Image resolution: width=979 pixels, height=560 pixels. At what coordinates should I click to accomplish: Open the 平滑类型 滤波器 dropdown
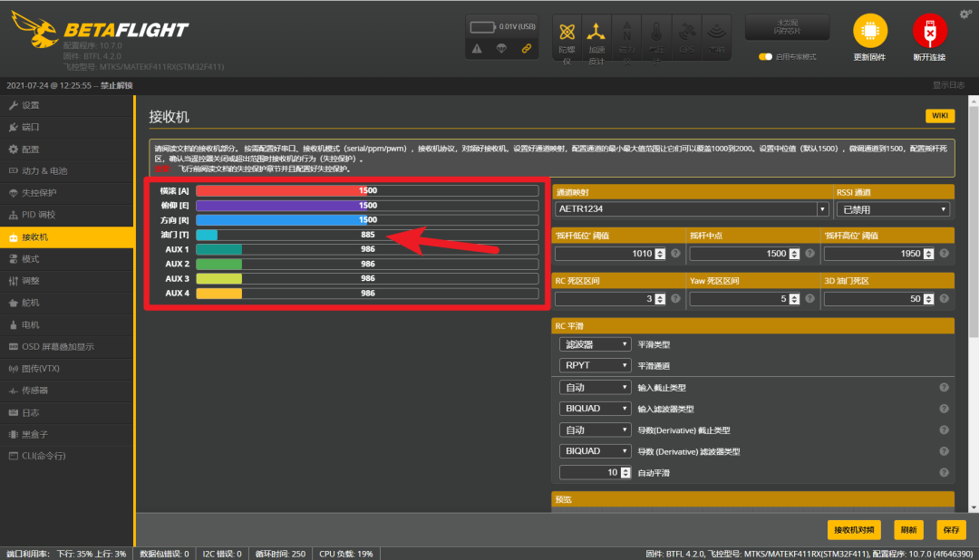click(x=595, y=344)
